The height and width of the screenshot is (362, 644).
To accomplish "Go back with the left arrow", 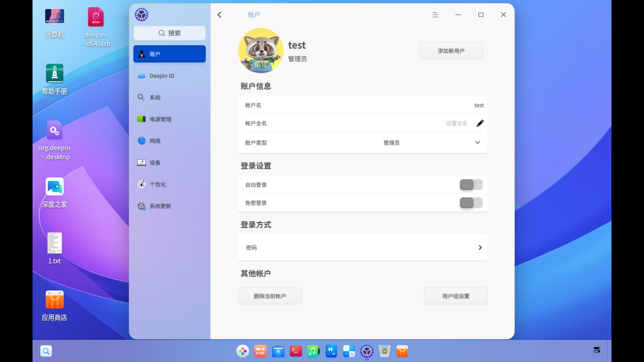I will 219,15.
